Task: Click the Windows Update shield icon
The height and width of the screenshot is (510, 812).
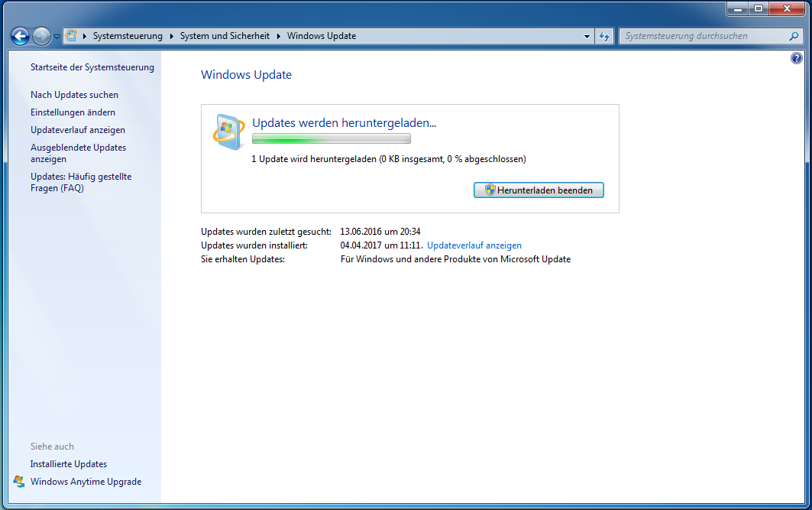Action: pyautogui.click(x=228, y=132)
